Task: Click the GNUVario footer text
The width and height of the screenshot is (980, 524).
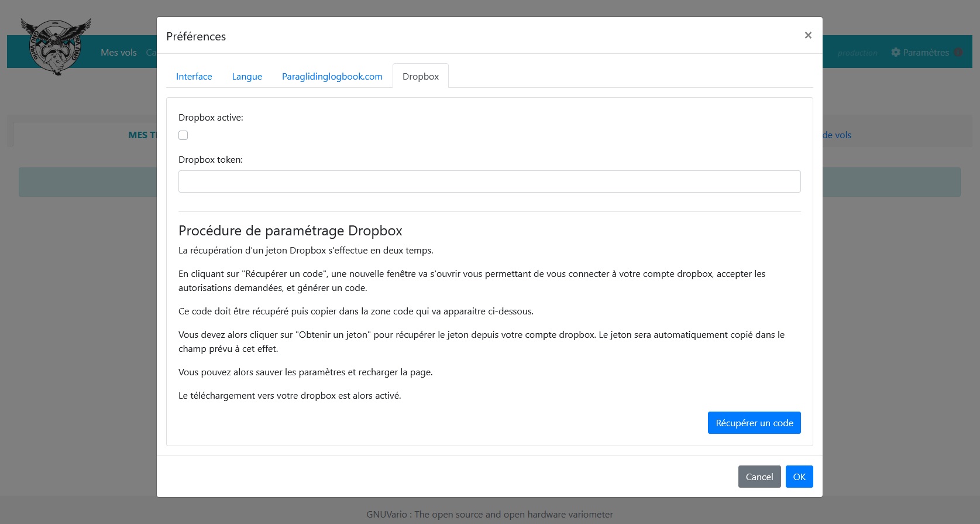Action: (x=490, y=514)
